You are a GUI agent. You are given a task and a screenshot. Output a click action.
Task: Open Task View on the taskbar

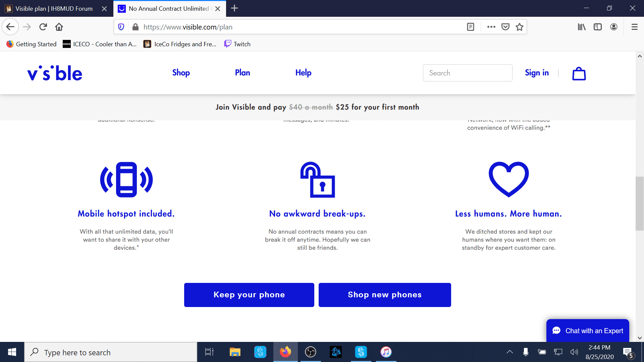[x=209, y=352]
